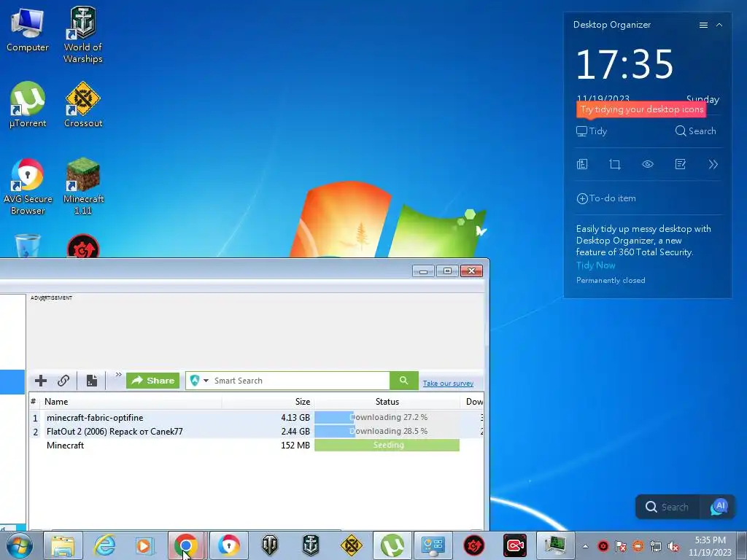Focus the Smart Search field
The image size is (747, 560).
(300, 381)
